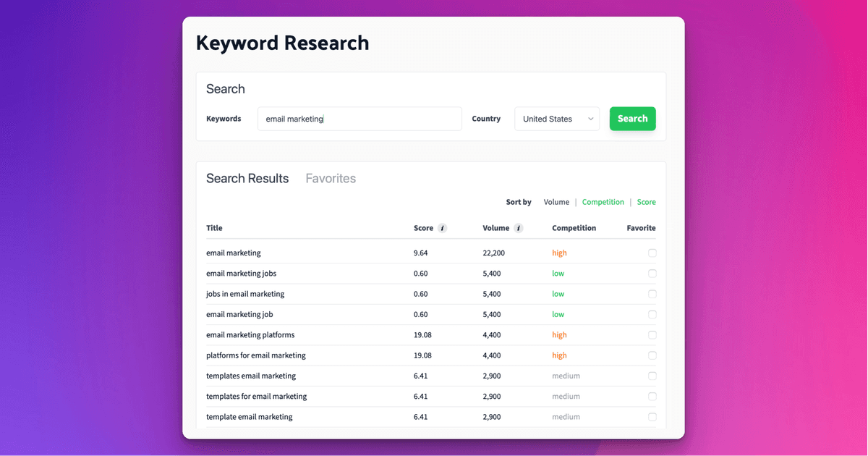Click the green Search button

[633, 119]
